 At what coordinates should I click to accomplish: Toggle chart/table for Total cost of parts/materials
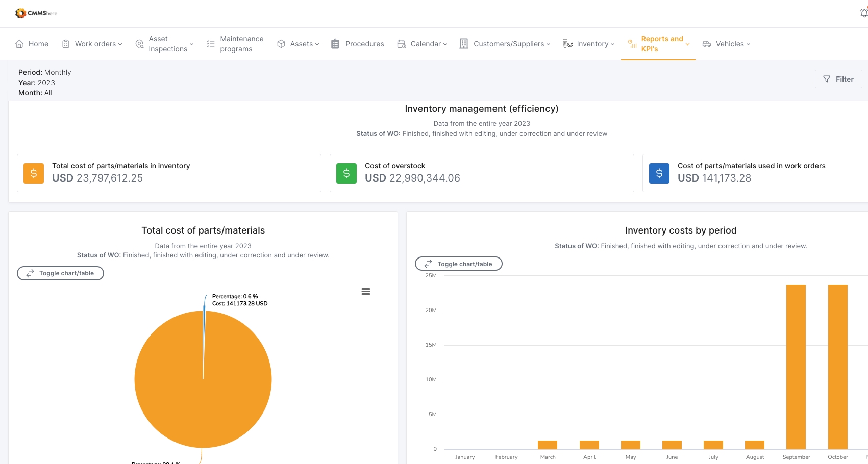(61, 273)
